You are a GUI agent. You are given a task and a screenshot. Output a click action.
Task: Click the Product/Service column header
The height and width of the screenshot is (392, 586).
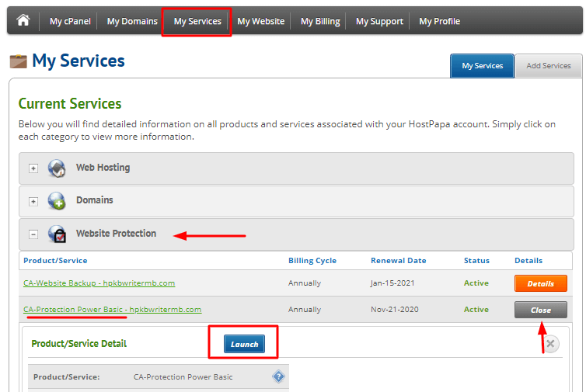tap(55, 261)
